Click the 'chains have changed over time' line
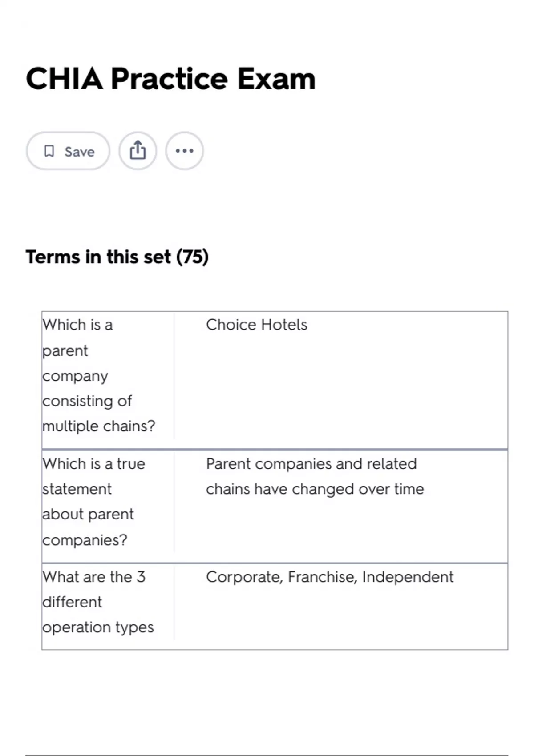The height and width of the screenshot is (756, 534). click(315, 489)
